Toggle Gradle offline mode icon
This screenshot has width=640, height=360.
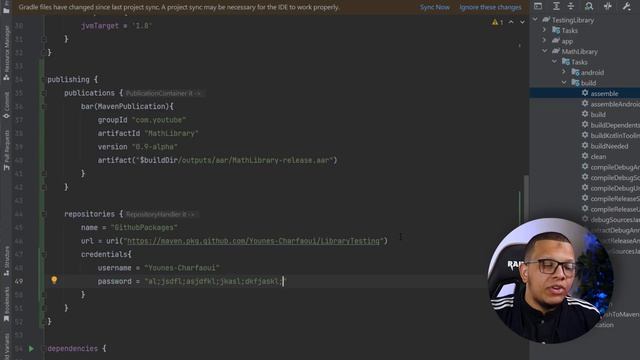coord(608,6)
